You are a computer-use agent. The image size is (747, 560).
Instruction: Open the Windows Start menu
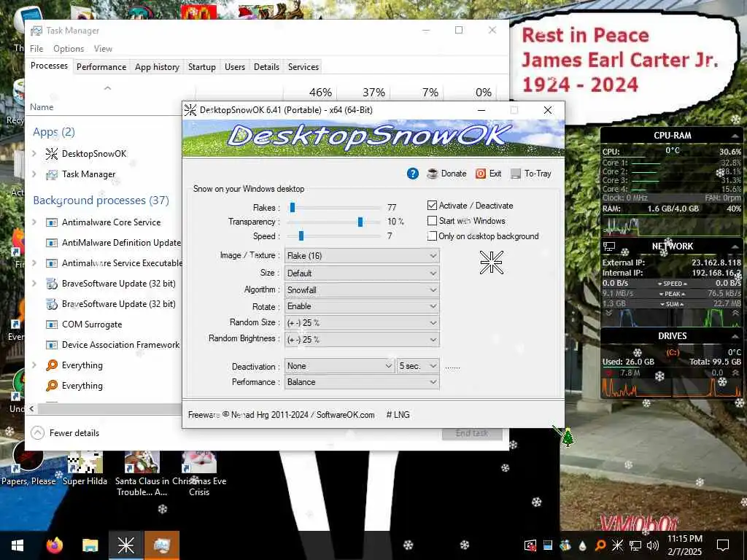pyautogui.click(x=18, y=545)
